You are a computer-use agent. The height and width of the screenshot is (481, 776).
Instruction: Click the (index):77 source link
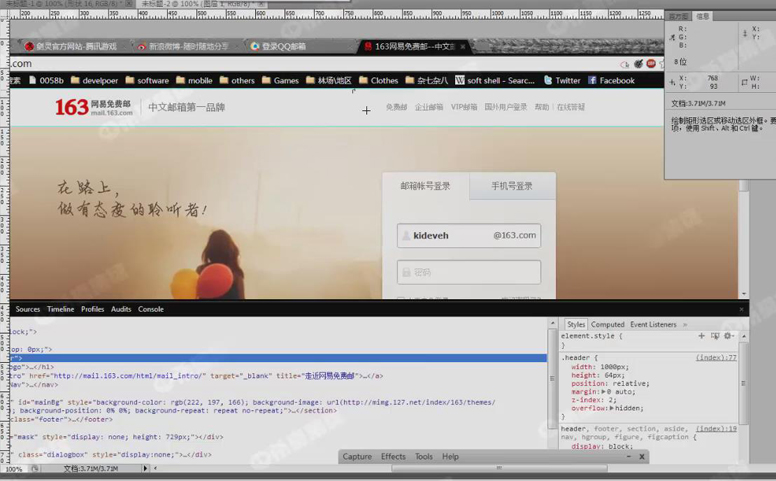pyautogui.click(x=716, y=357)
